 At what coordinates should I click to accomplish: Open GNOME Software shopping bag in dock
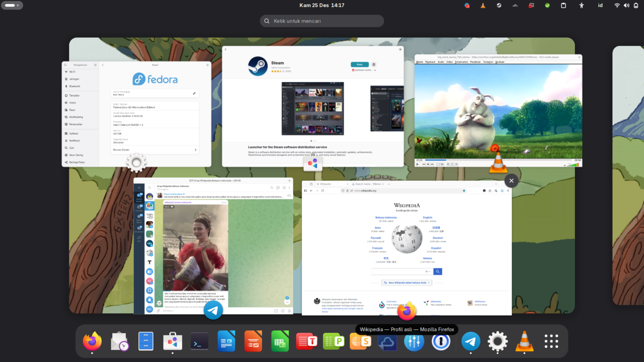point(173,342)
